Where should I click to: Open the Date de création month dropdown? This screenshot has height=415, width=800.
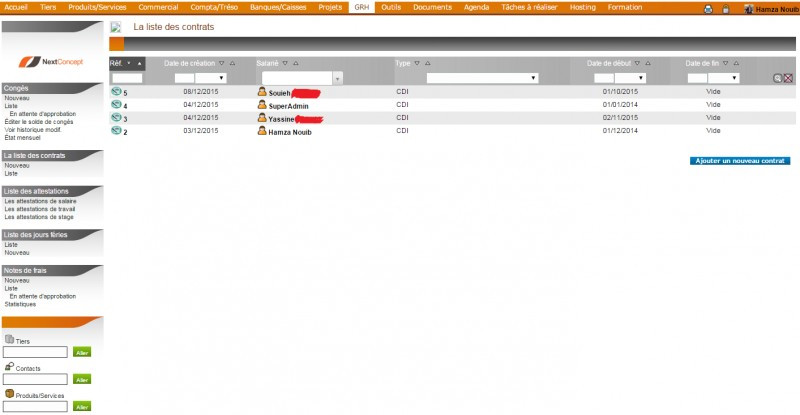click(x=211, y=78)
